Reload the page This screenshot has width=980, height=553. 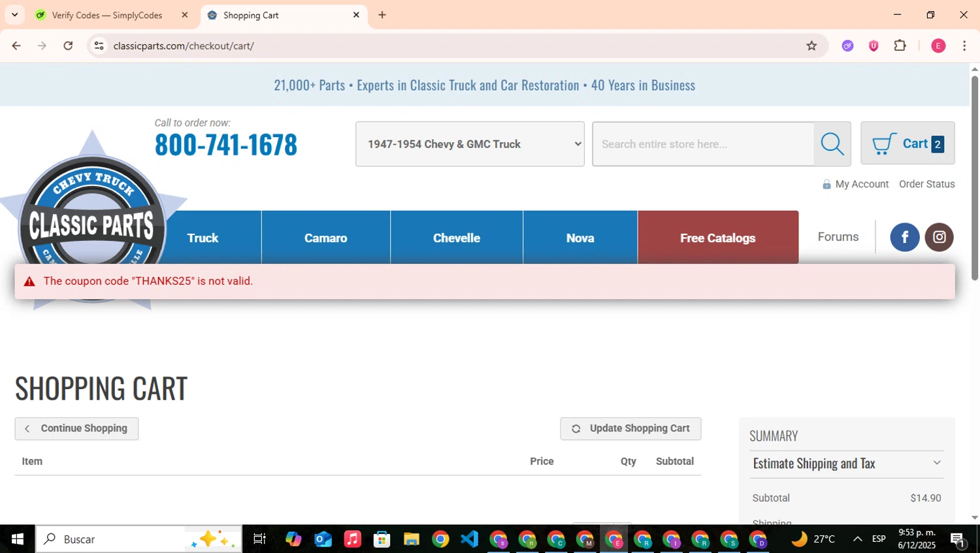click(x=68, y=46)
